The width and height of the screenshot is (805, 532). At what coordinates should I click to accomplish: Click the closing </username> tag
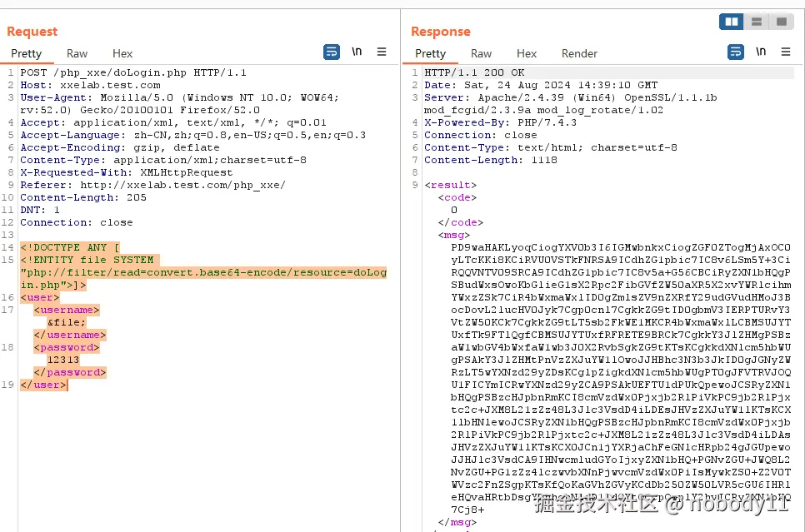coord(70,335)
